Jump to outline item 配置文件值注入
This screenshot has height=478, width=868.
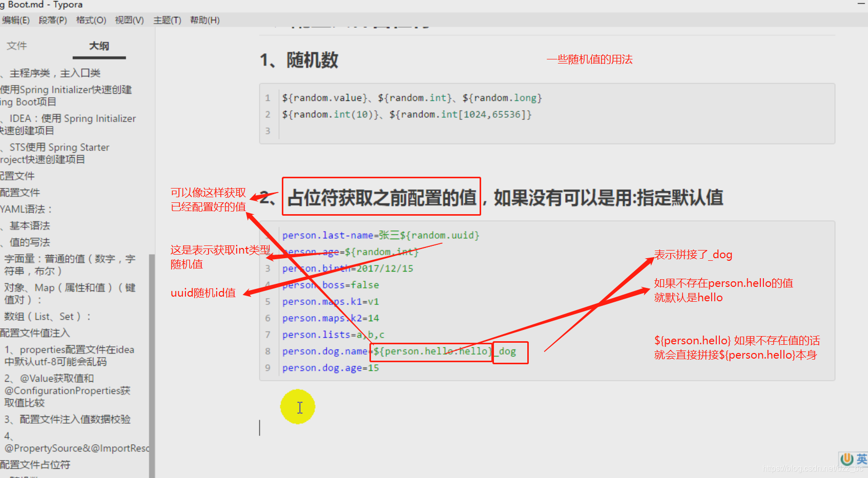click(35, 332)
